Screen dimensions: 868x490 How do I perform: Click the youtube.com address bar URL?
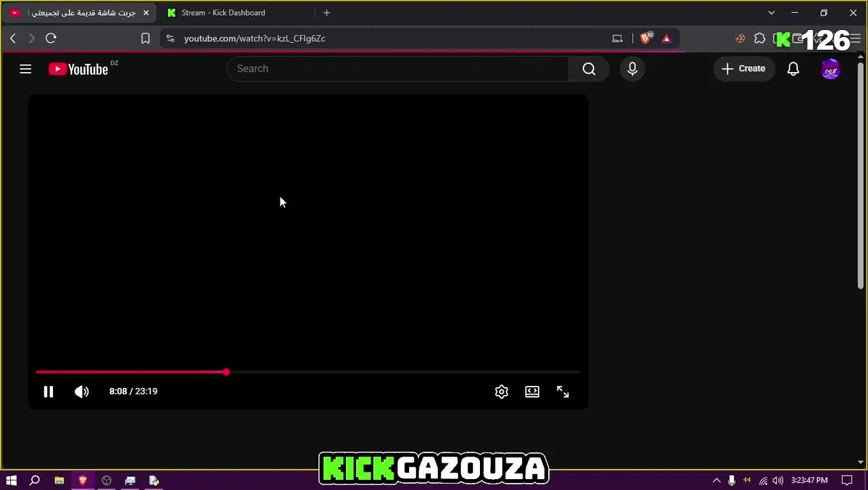pyautogui.click(x=255, y=39)
